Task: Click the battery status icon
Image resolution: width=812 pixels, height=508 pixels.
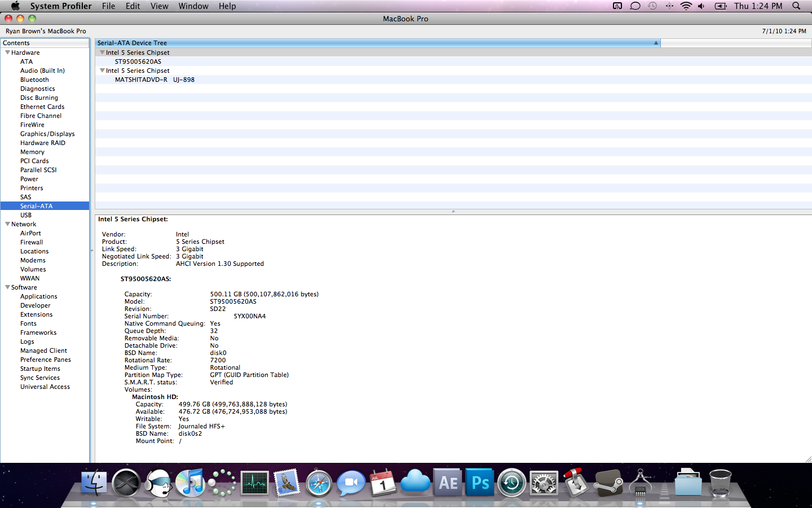Action: point(721,6)
